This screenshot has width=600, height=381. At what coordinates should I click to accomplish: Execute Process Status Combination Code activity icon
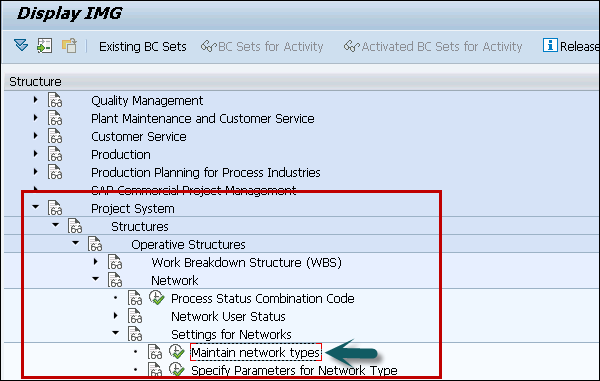[157, 298]
